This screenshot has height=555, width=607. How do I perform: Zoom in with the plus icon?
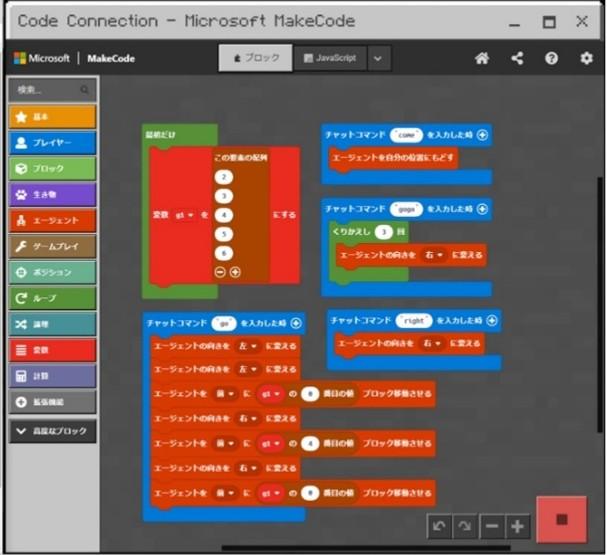[x=517, y=526]
